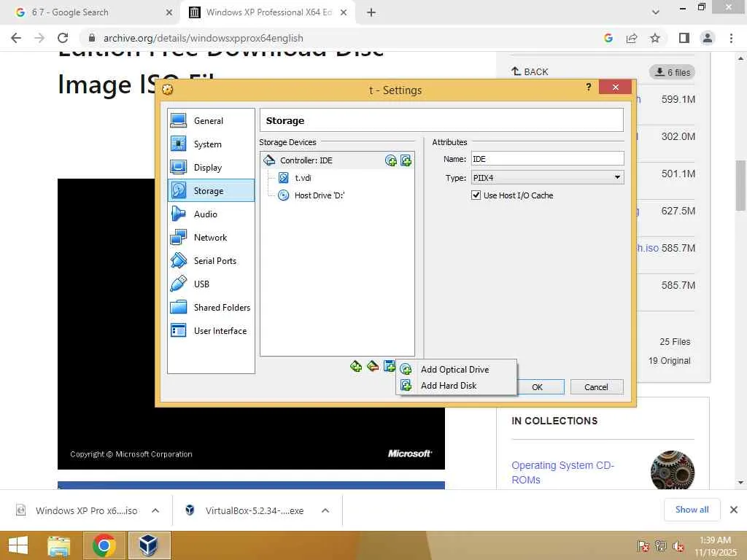
Task: Open Chrome three-dot menu
Action: pos(731,38)
